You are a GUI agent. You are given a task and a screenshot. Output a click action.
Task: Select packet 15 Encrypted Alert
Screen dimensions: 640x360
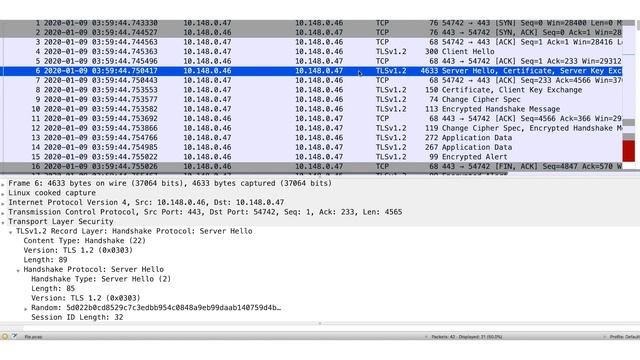click(x=311, y=157)
